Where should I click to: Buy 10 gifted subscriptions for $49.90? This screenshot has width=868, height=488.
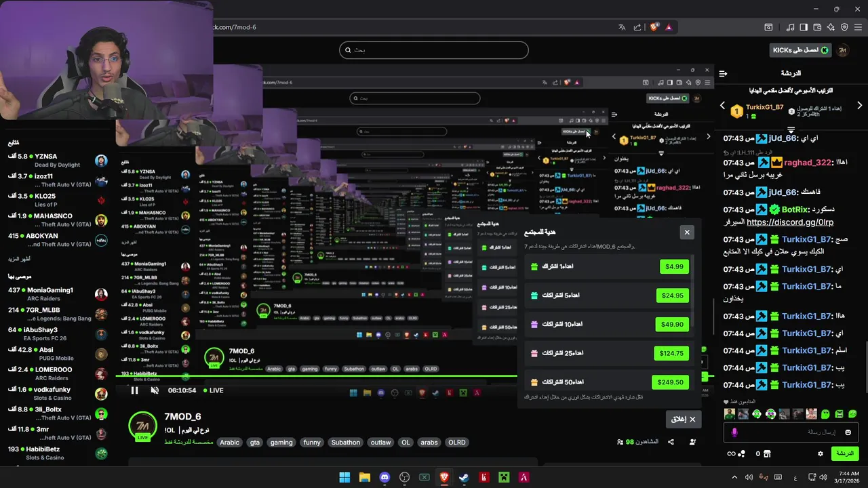coord(672,324)
